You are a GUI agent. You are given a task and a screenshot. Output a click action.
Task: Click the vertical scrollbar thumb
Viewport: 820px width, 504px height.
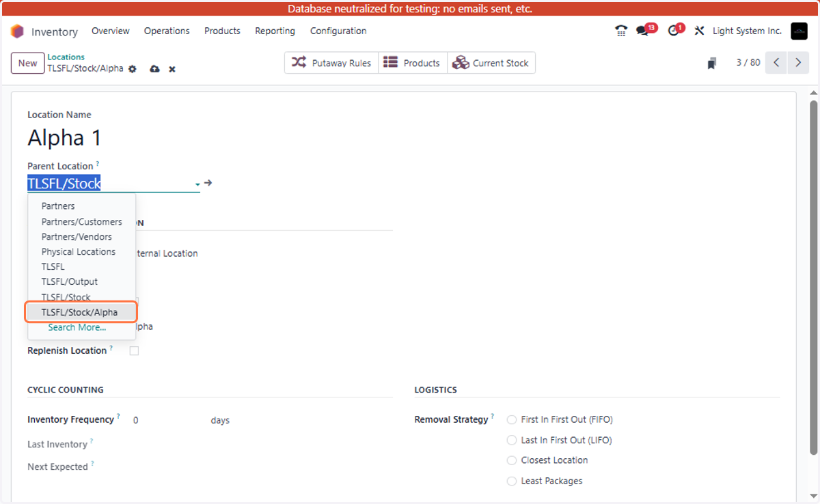(x=813, y=277)
